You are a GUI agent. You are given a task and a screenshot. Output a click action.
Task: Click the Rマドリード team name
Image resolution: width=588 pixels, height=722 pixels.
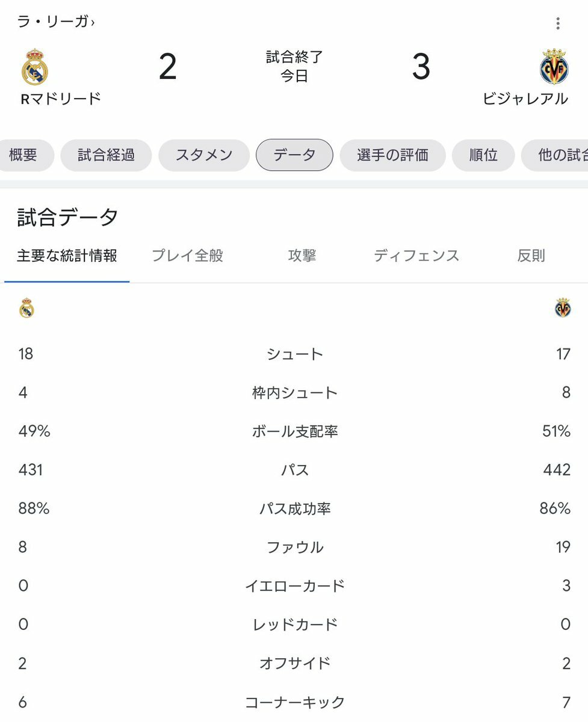point(61,99)
